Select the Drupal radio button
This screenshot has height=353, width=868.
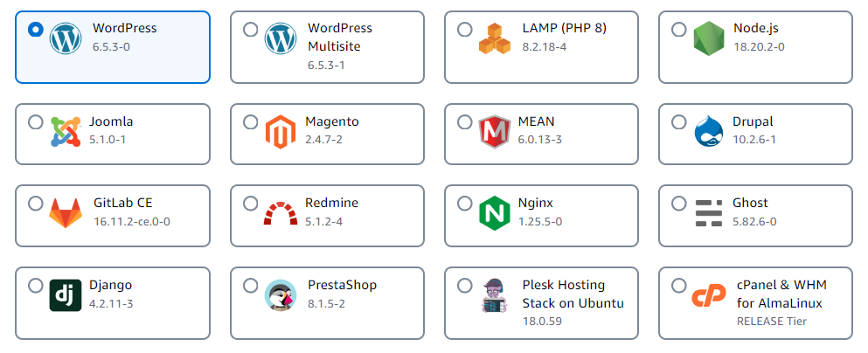point(678,121)
